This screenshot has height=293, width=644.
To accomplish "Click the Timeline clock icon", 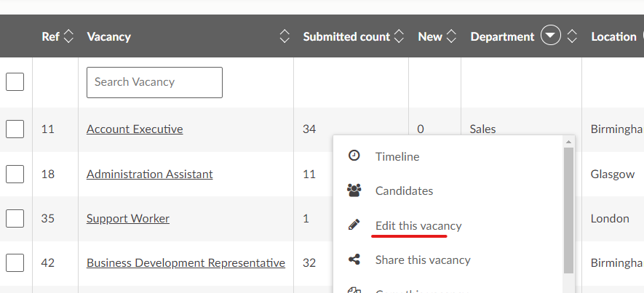I will point(354,156).
